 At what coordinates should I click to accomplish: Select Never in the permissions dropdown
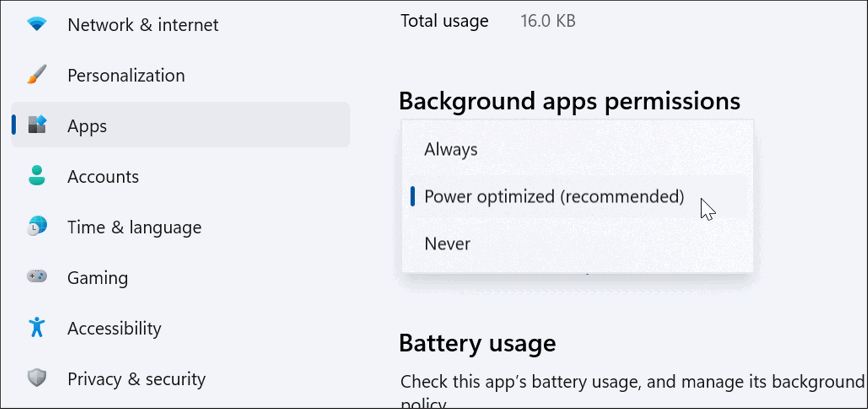pyautogui.click(x=447, y=243)
